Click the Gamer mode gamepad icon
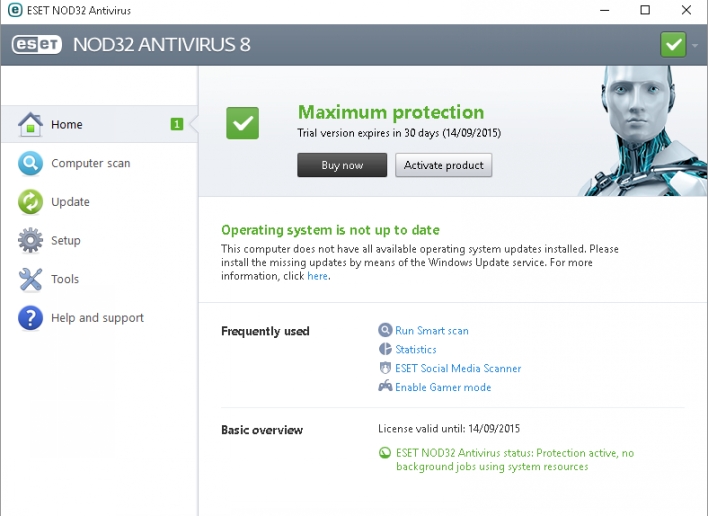 pyautogui.click(x=385, y=386)
